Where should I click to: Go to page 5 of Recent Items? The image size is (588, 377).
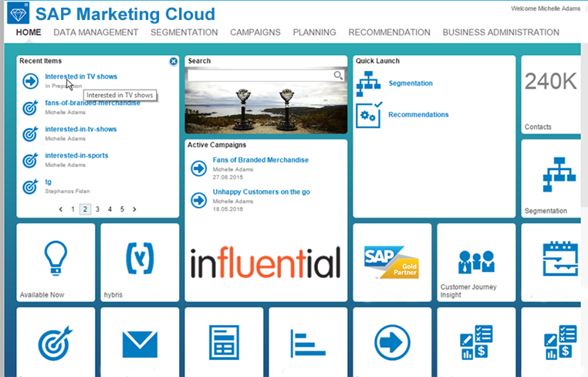coord(122,209)
